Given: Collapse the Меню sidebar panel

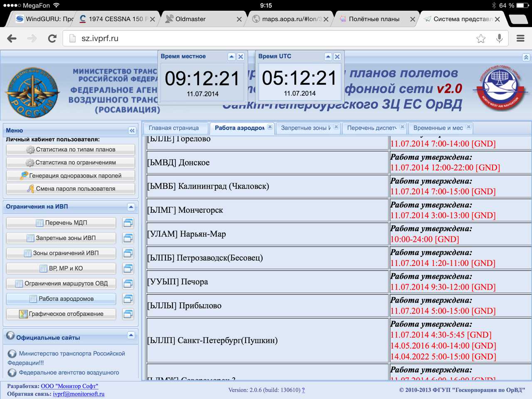Looking at the screenshot, I should click(x=132, y=131).
